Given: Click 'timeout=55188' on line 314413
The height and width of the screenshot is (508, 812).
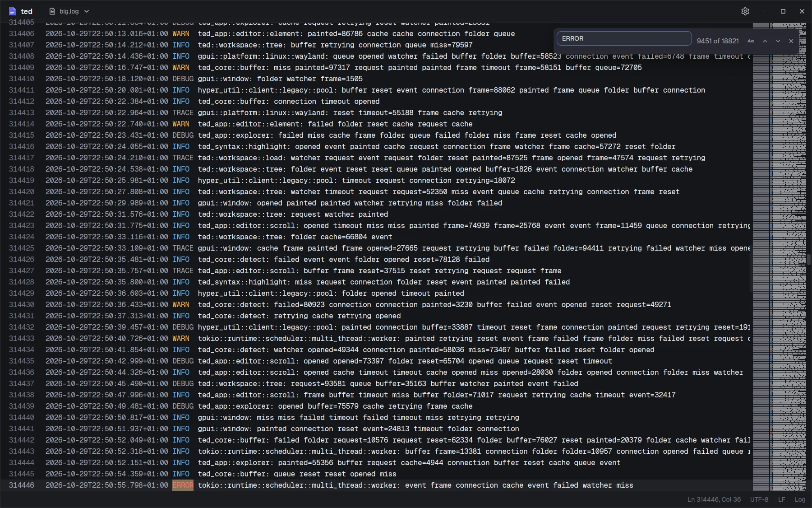Looking at the screenshot, I should (384, 113).
